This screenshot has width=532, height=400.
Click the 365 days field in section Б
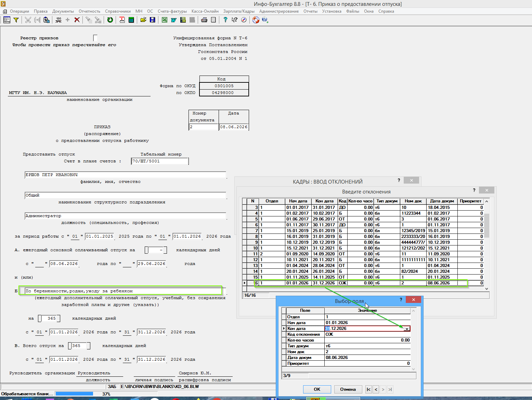49,319
